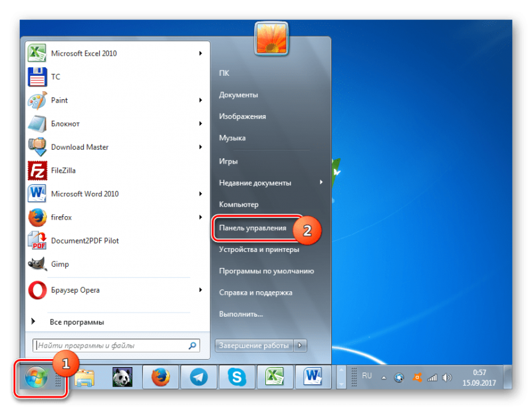Click the Windows Start orb button
Image resolution: width=532 pixels, height=409 pixels.
tap(36, 377)
